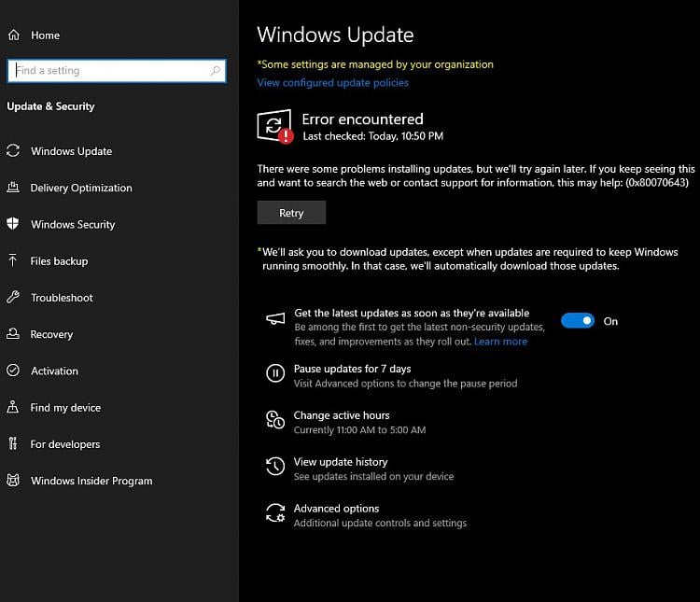
Task: Click the Windows Insider Program cat icon
Action: (13, 480)
